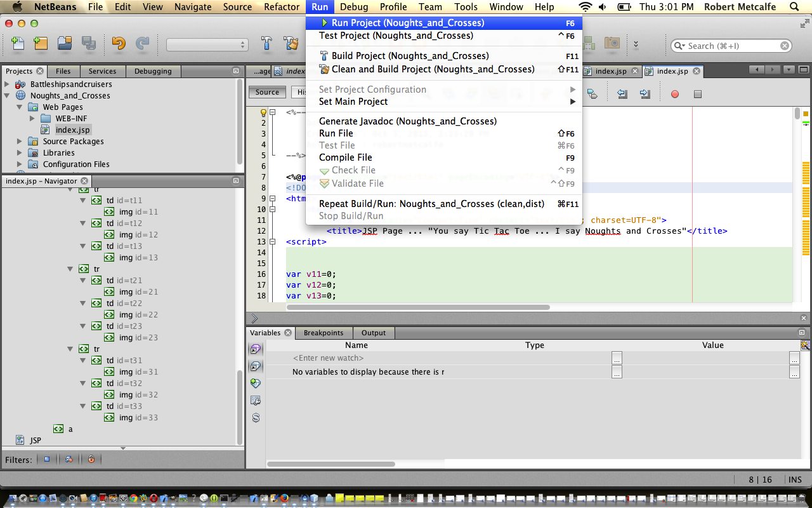Click the Open Project folder icon

click(64, 43)
